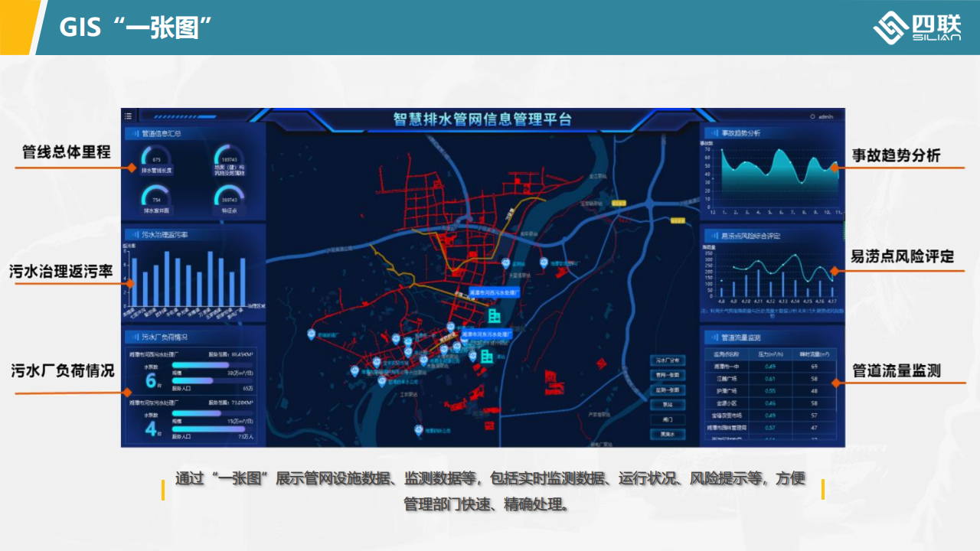Screen dimensions: 980x551
Task: Click the 压力 column header
Action: (x=769, y=354)
